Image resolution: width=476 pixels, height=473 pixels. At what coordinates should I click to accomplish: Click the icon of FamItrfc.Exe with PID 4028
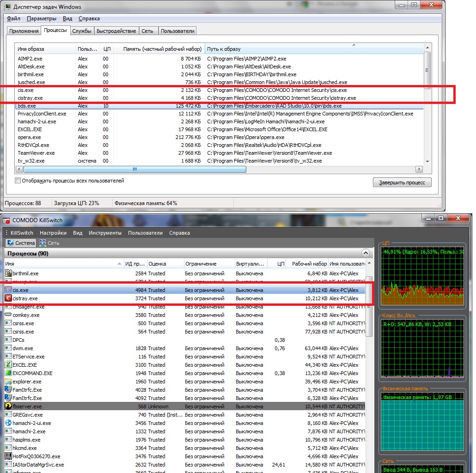click(8, 389)
